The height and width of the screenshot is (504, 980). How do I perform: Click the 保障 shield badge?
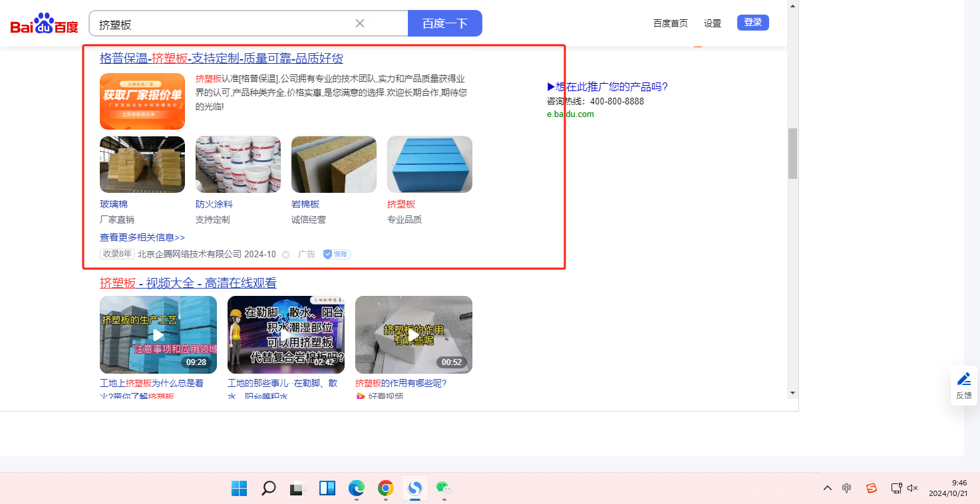click(337, 254)
